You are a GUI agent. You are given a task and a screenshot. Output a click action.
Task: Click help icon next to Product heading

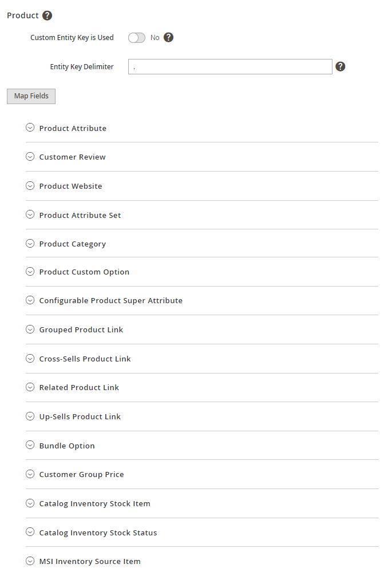[x=47, y=15]
